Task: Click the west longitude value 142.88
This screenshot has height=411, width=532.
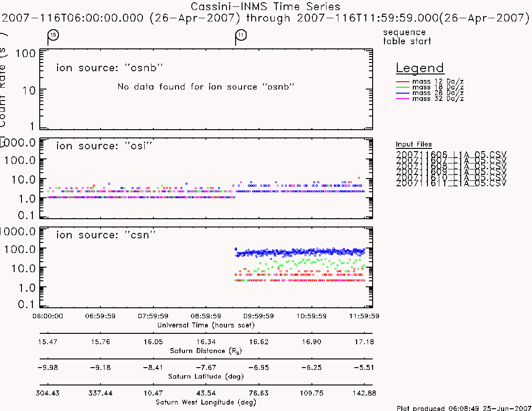Action: pos(364,393)
